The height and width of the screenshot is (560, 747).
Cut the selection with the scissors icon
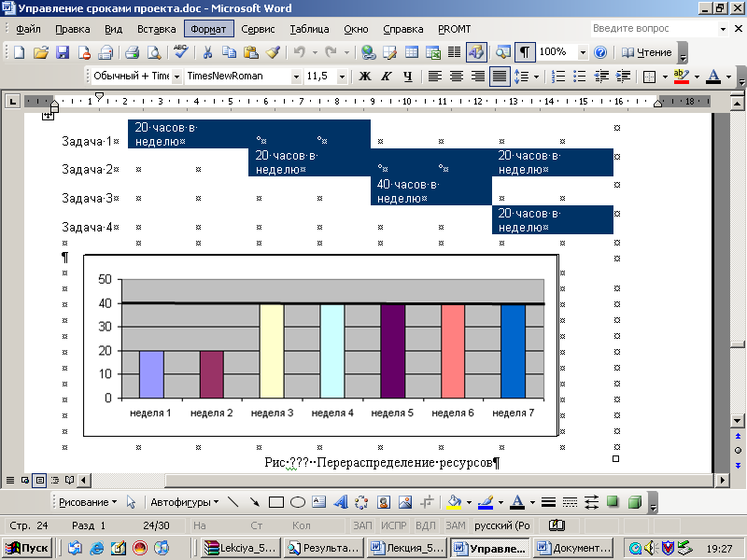pos(207,52)
